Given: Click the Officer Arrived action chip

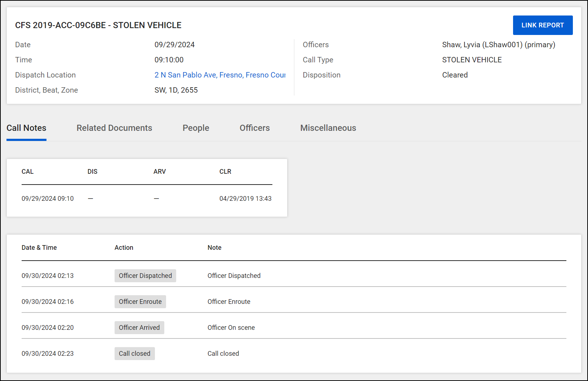Looking at the screenshot, I should tap(139, 327).
